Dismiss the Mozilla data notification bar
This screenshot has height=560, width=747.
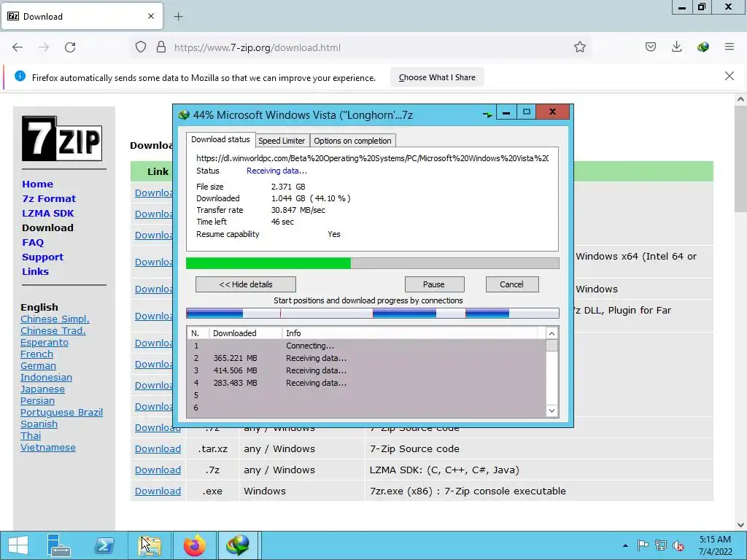point(729,76)
